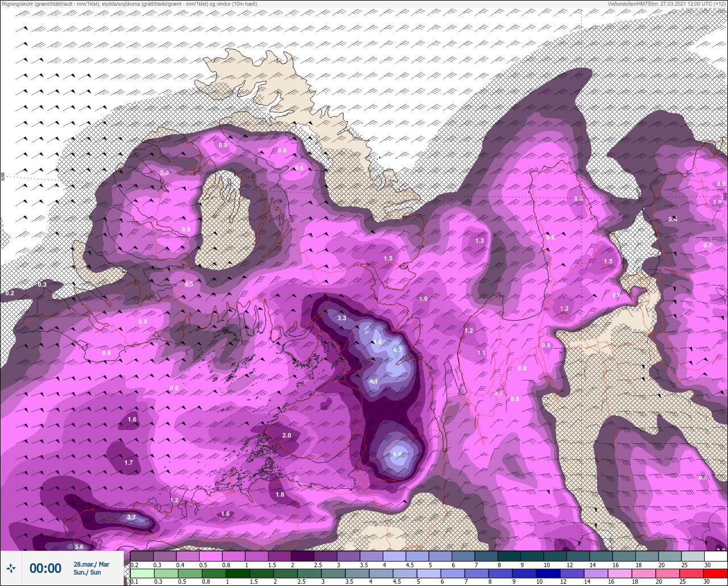Select upper legend dark purple swatch starting at 2
728x586 pixels.
point(303,556)
